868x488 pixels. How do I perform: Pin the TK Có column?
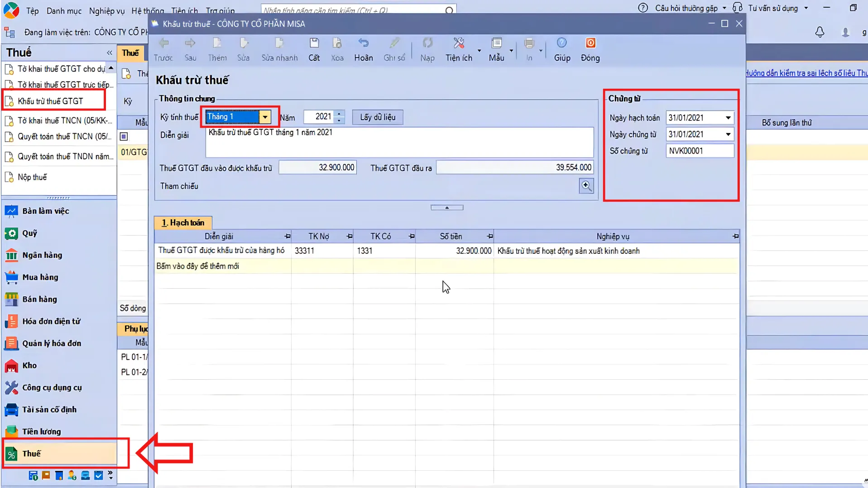tap(411, 236)
